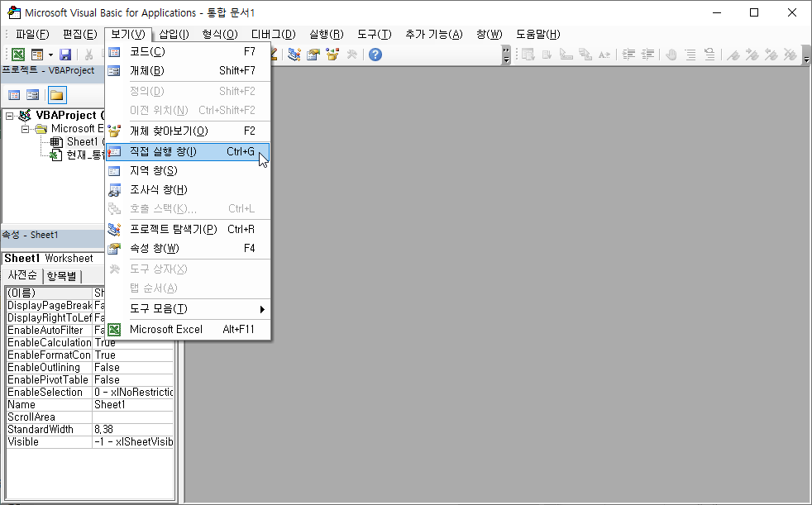This screenshot has width=812, height=505.
Task: Open the 파일(F) menu
Action: pos(32,34)
